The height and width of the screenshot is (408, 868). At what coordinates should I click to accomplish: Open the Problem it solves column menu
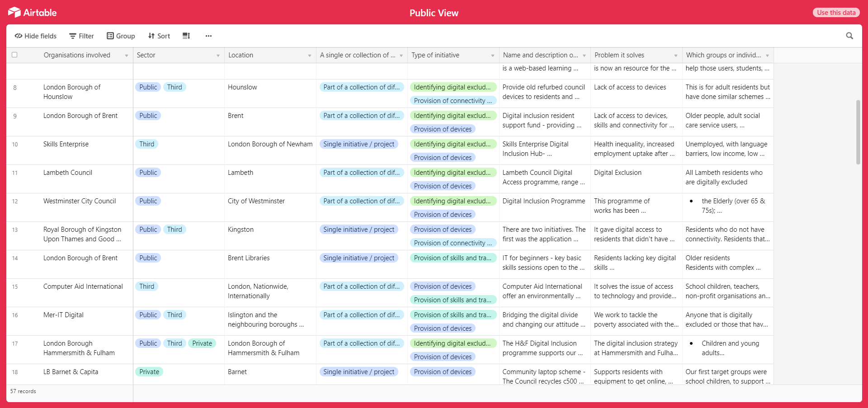675,56
